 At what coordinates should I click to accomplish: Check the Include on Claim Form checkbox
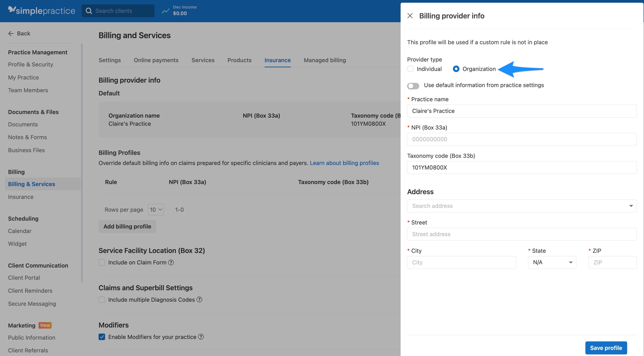pyautogui.click(x=102, y=262)
